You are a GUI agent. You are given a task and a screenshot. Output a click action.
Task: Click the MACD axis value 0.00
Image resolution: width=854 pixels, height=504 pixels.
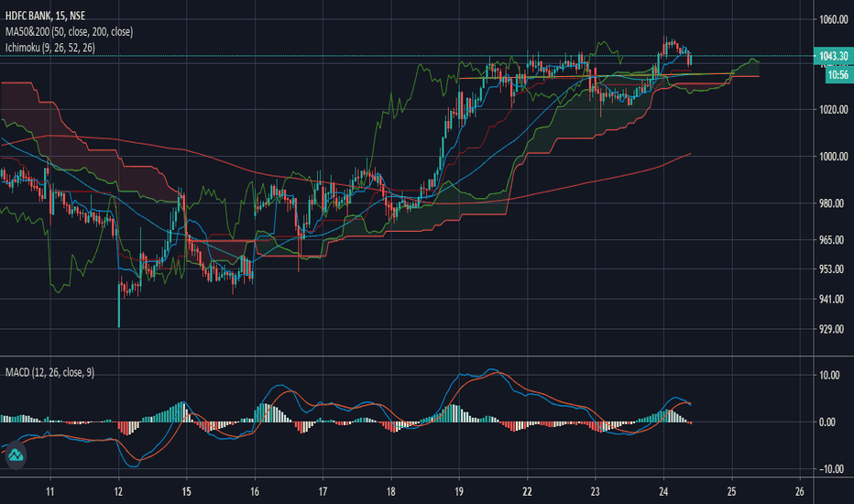(827, 422)
